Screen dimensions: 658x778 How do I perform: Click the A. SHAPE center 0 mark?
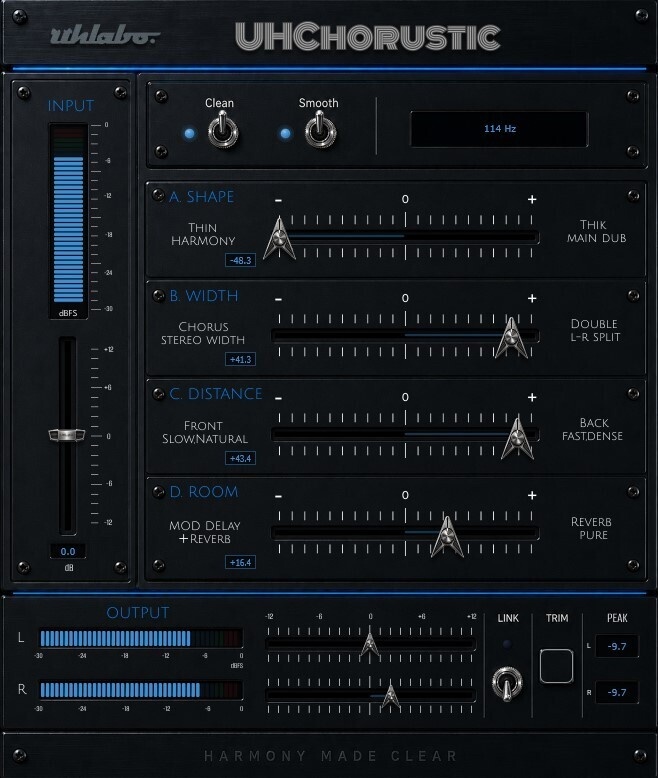(405, 199)
